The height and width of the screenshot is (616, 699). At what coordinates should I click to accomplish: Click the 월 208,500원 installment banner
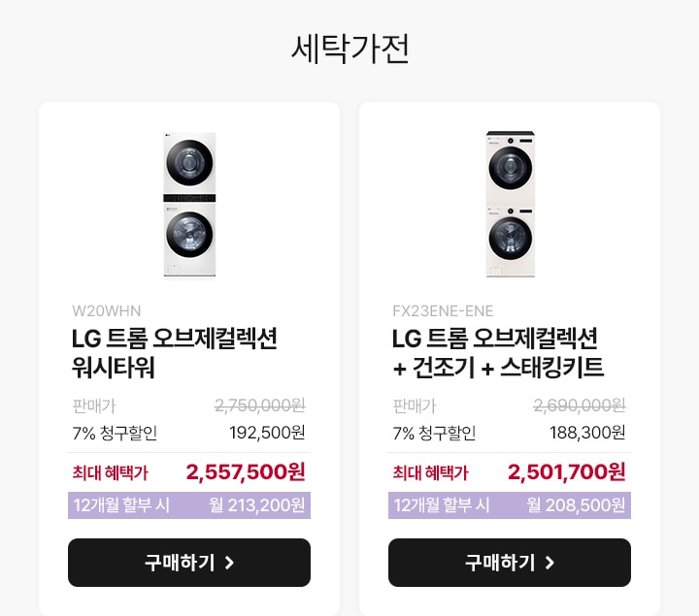click(x=509, y=505)
